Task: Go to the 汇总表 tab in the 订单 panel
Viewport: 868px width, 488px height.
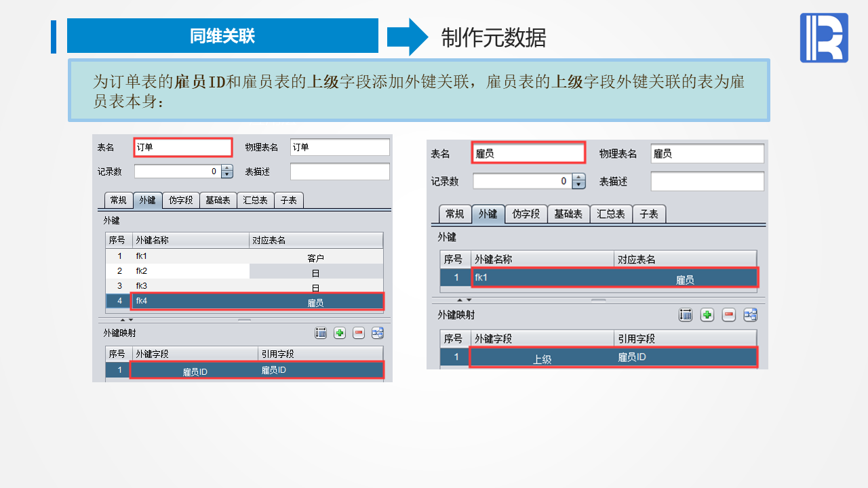Action: click(x=256, y=200)
